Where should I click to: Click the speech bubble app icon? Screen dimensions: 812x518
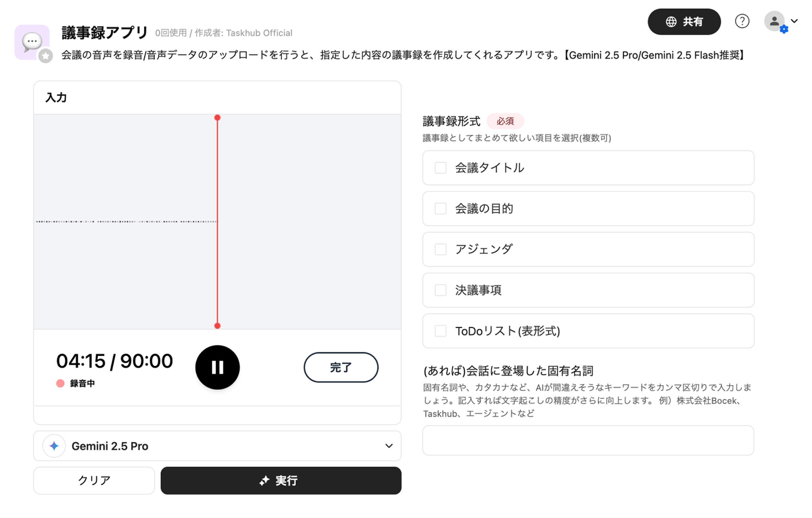tap(32, 42)
